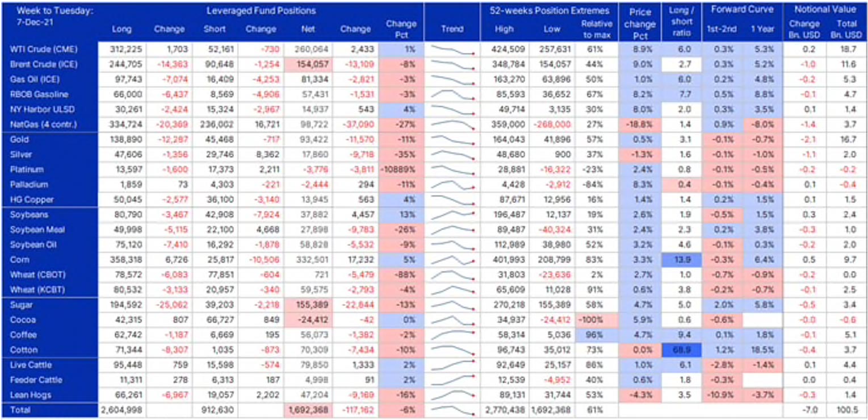Screen dimensions: 868x420
Task: Click the Total row trend sparkline
Action: coord(452,410)
